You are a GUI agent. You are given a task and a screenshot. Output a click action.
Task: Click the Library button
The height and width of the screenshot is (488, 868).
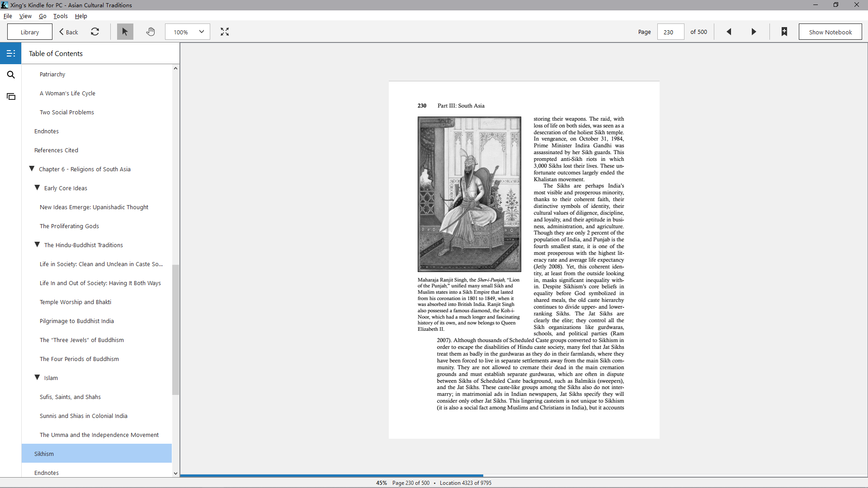(30, 32)
